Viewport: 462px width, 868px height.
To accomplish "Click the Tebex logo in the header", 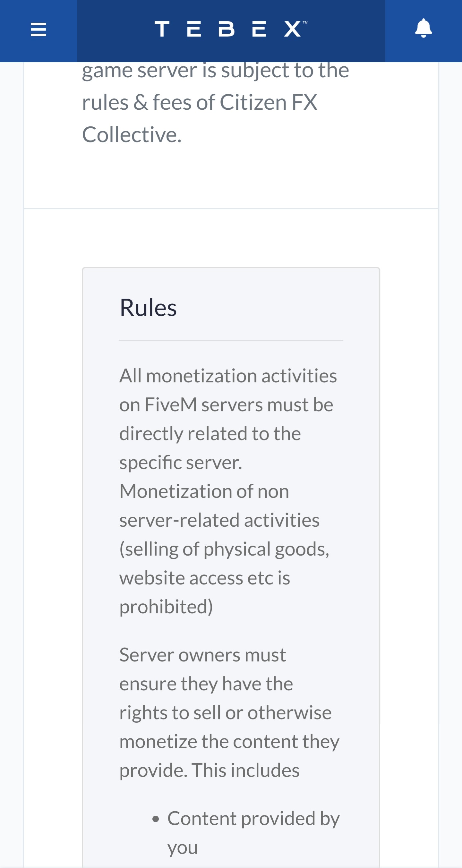I will [231, 29].
